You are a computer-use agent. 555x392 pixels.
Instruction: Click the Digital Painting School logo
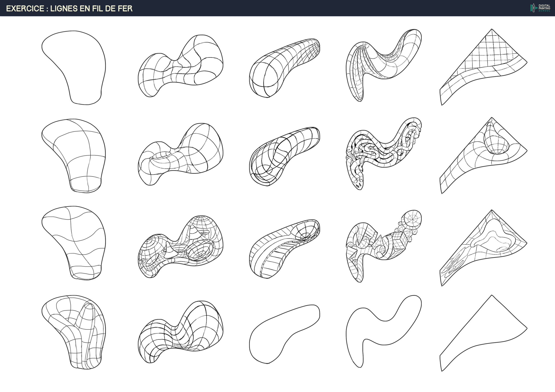click(x=540, y=8)
